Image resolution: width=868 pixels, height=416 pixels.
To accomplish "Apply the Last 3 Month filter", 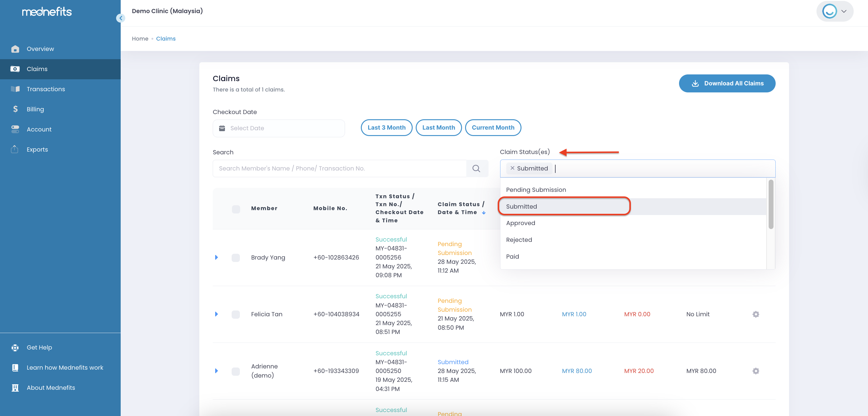I will (386, 128).
